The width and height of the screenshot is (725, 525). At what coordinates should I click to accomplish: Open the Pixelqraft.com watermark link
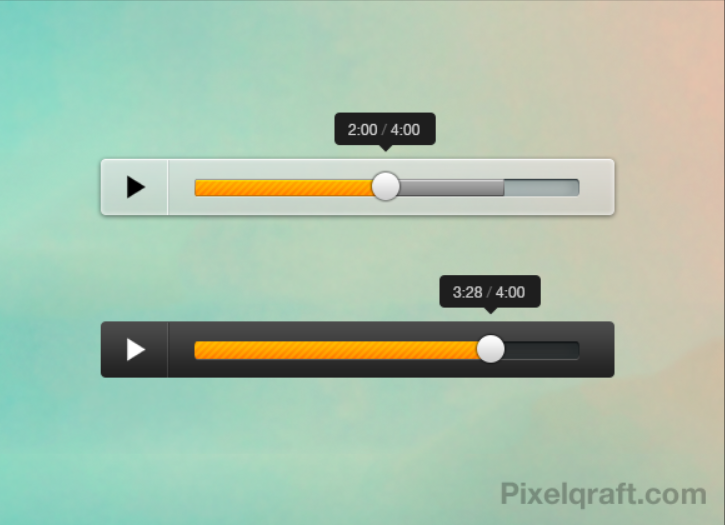[x=603, y=495]
